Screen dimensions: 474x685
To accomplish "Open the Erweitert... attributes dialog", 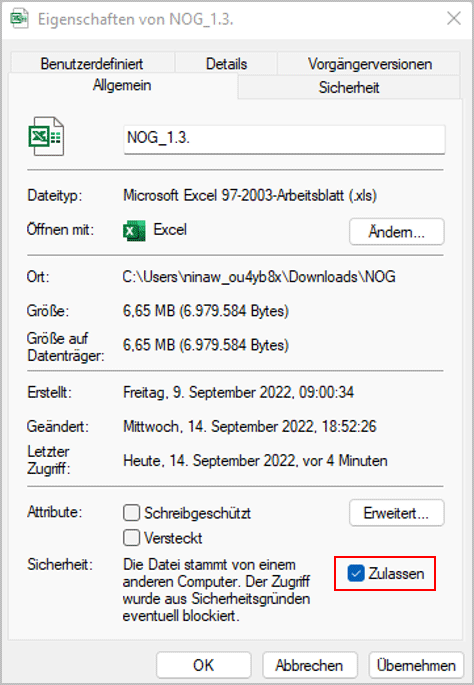I will (x=397, y=513).
